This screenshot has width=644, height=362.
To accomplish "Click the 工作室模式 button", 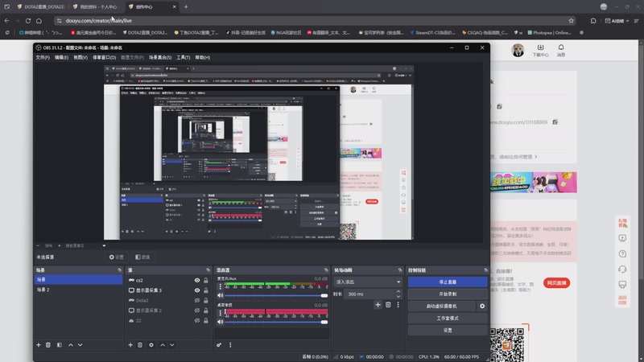I will 448,318.
